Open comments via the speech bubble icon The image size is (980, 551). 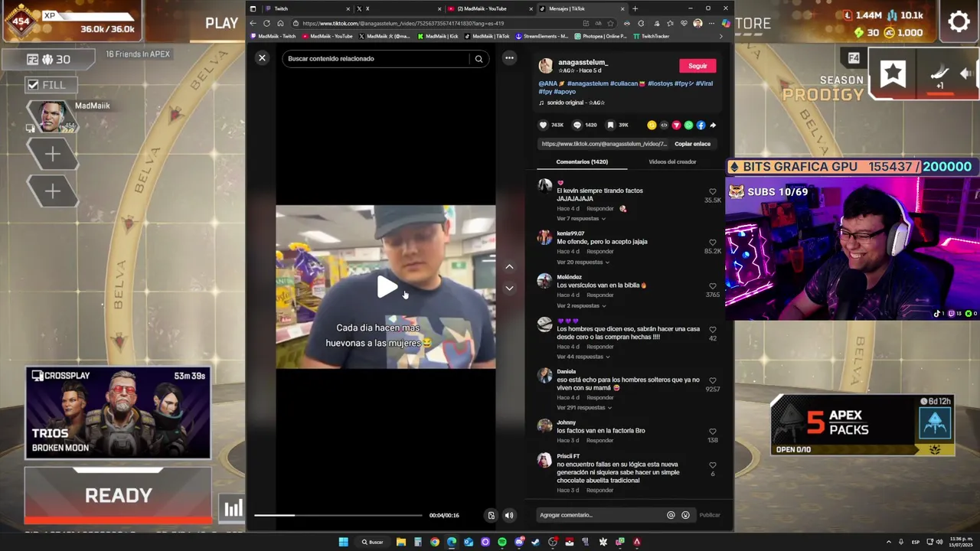click(577, 125)
